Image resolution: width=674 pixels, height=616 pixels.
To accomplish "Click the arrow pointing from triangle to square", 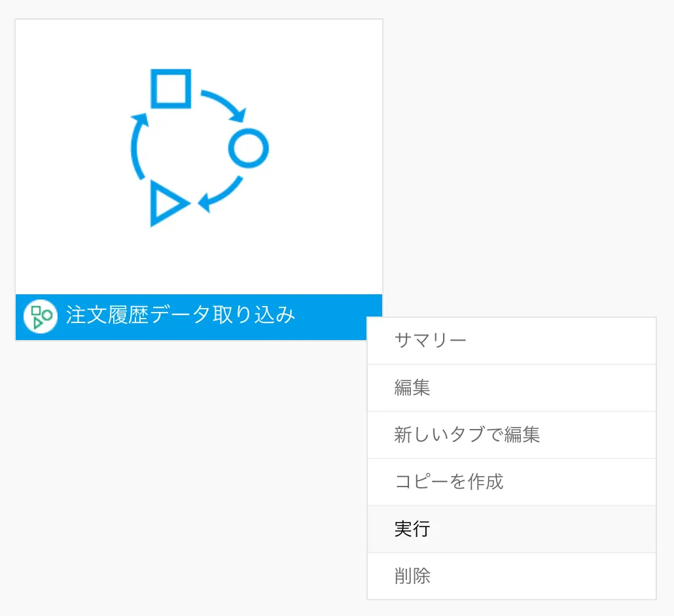I will [x=136, y=145].
